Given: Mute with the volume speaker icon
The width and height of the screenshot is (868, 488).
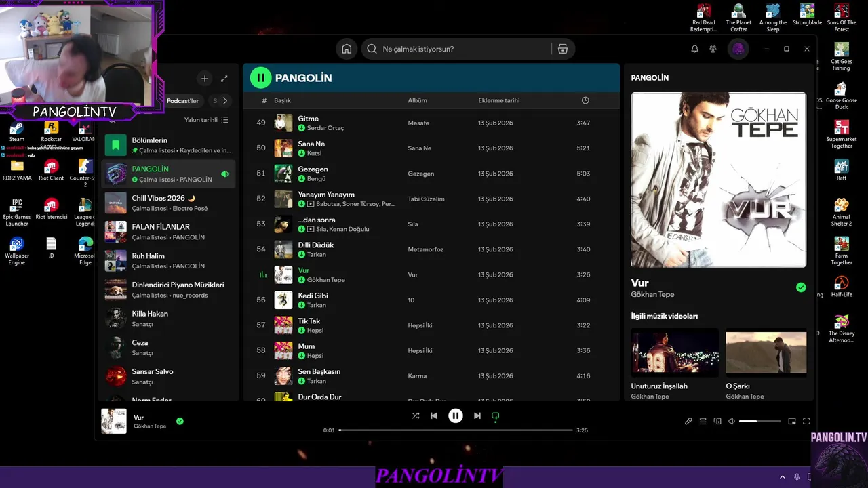Looking at the screenshot, I should (x=732, y=421).
